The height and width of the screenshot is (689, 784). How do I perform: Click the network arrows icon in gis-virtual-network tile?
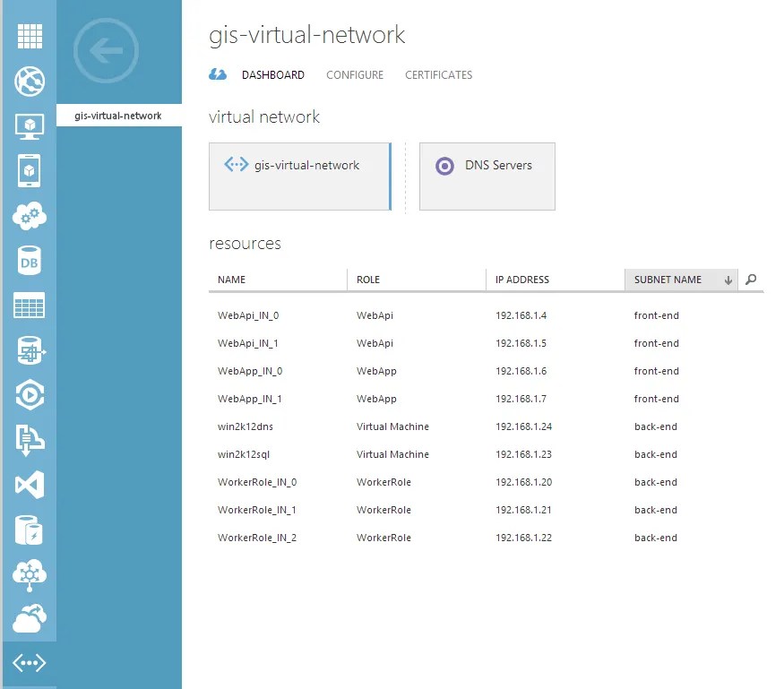tap(236, 164)
